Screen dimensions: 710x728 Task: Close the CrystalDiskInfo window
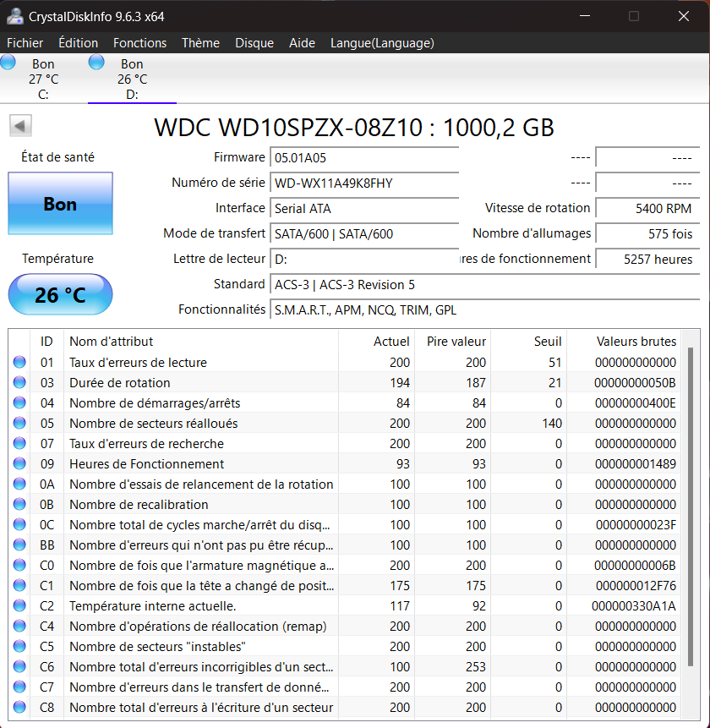click(684, 16)
